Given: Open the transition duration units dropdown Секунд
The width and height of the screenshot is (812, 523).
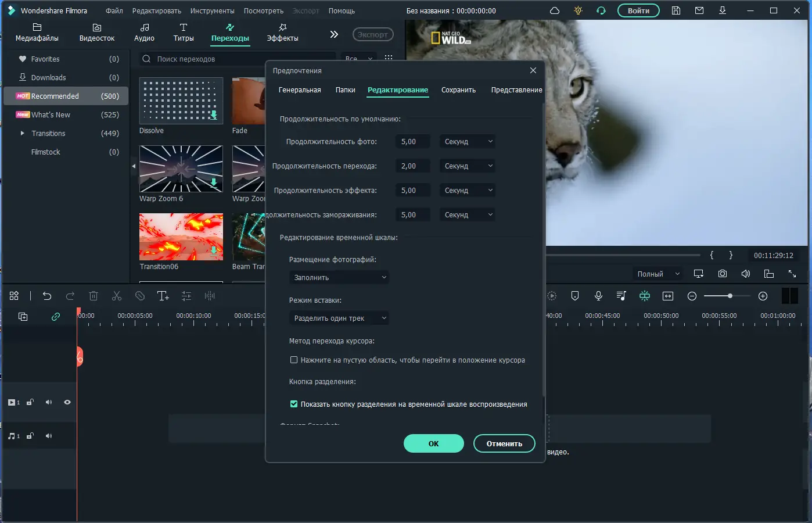Looking at the screenshot, I should point(467,166).
